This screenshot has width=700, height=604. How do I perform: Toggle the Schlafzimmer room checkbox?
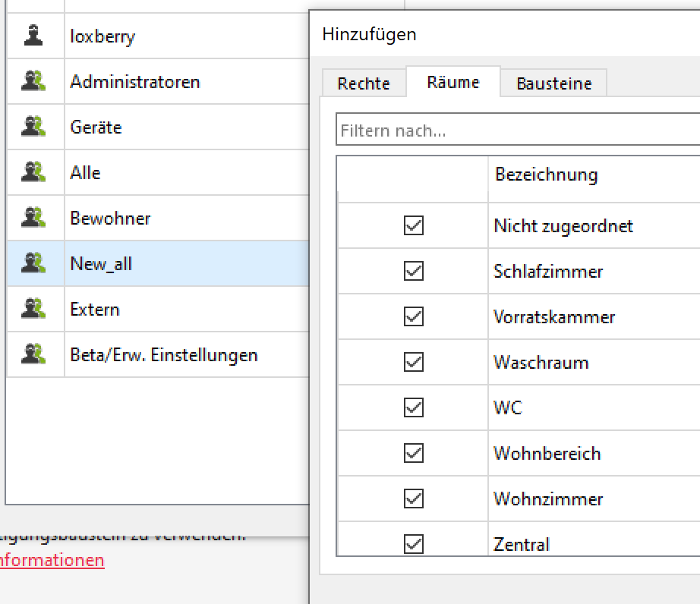click(414, 271)
